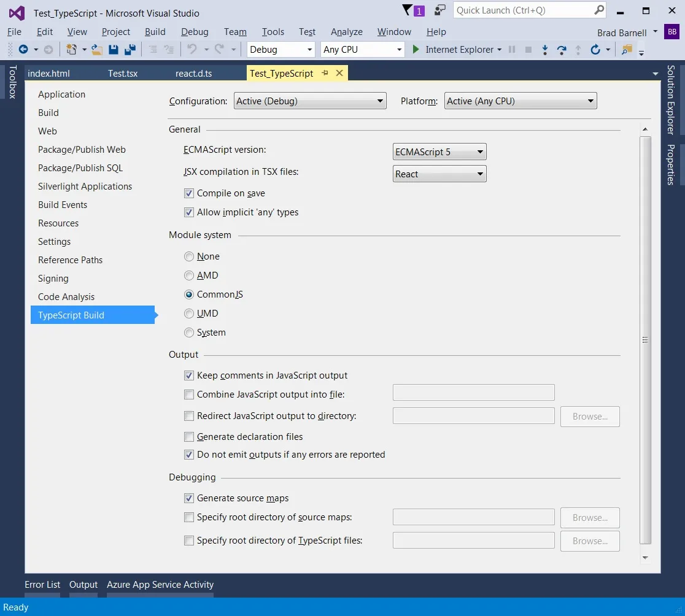Open the Configuration Active (Debug) dropdown
This screenshot has width=685, height=616.
310,101
